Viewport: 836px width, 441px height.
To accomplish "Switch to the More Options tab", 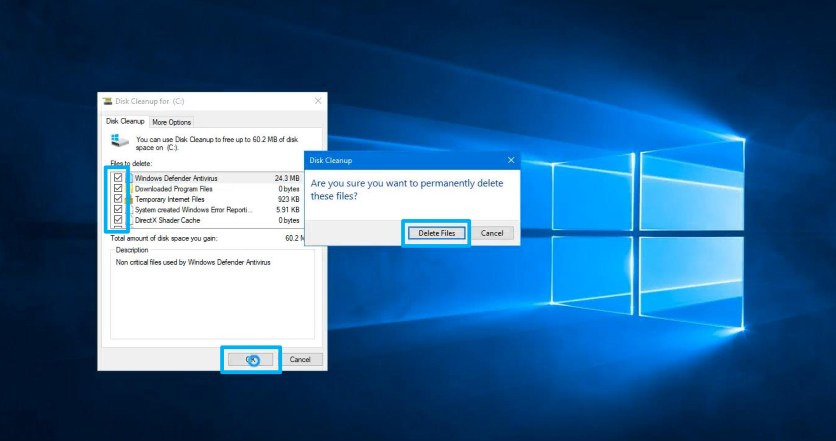I will [172, 122].
